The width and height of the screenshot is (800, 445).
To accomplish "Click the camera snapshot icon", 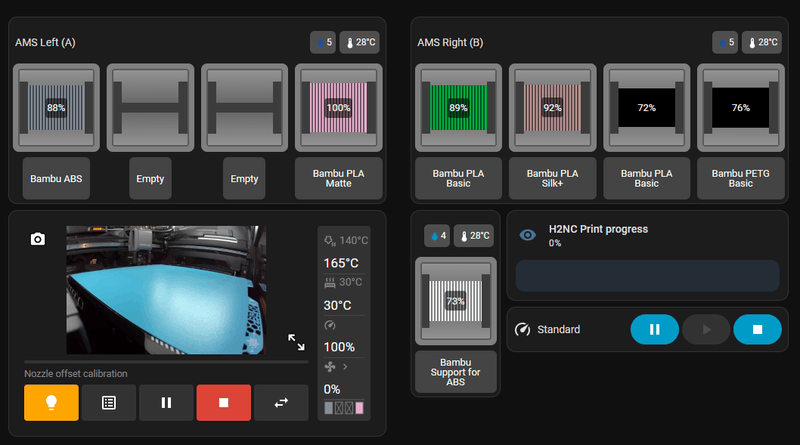I will pyautogui.click(x=38, y=239).
